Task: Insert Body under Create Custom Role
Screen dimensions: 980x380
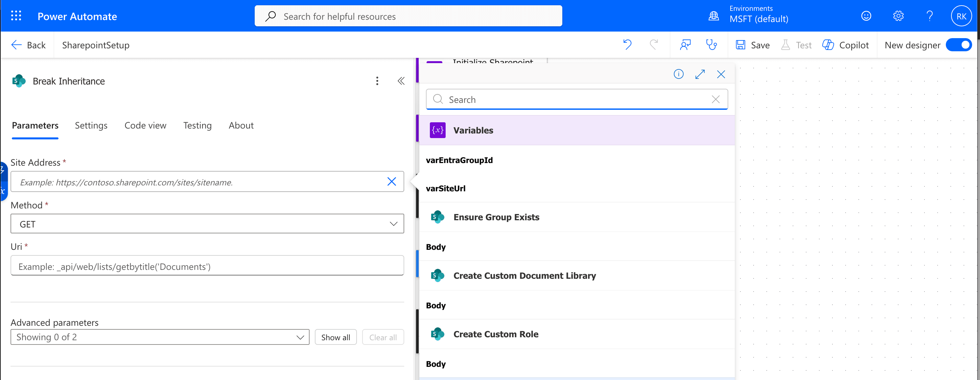Action: coord(435,364)
